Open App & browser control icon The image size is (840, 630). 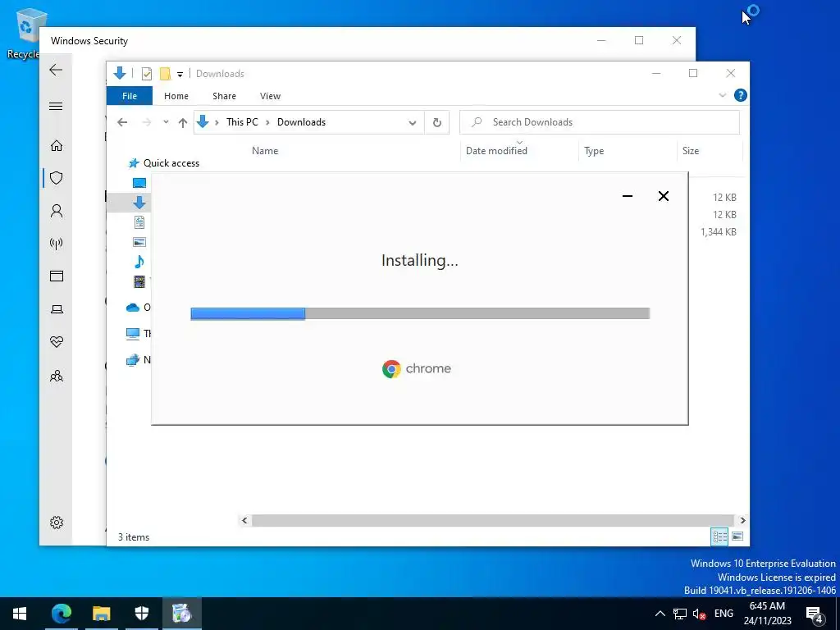pyautogui.click(x=57, y=276)
